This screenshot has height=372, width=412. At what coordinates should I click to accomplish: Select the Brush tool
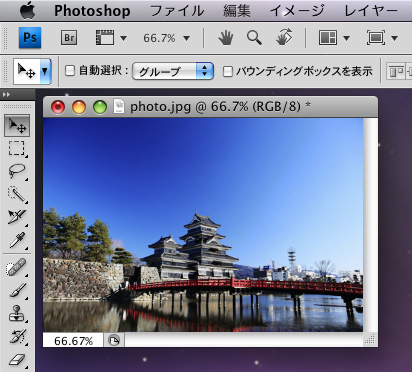click(x=17, y=290)
